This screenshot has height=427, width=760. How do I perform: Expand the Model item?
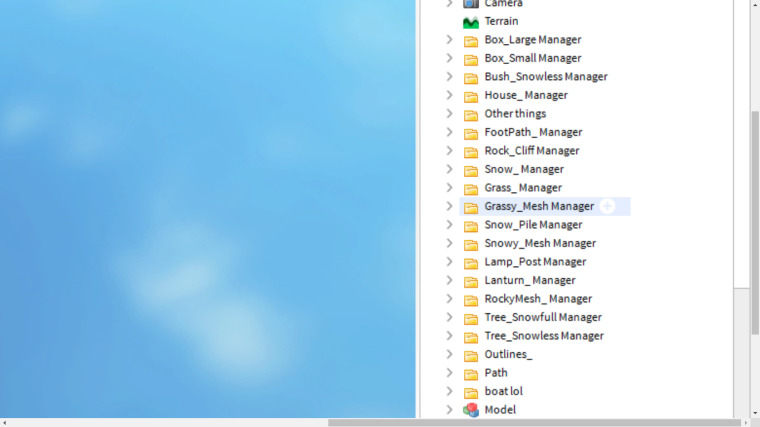tap(449, 410)
